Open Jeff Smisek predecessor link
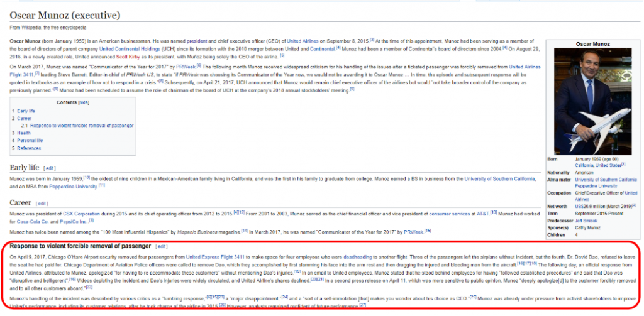Viewport: 644px width, 316px height. click(x=587, y=221)
